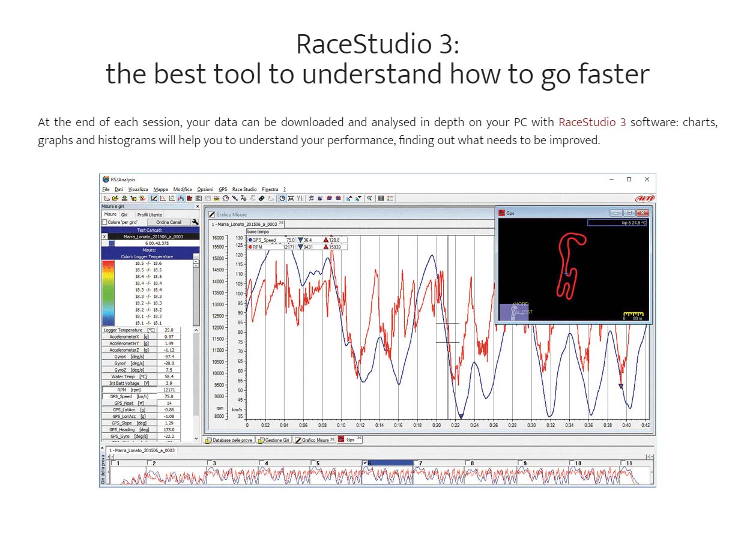Close the Misure e giri side panel

(198, 206)
